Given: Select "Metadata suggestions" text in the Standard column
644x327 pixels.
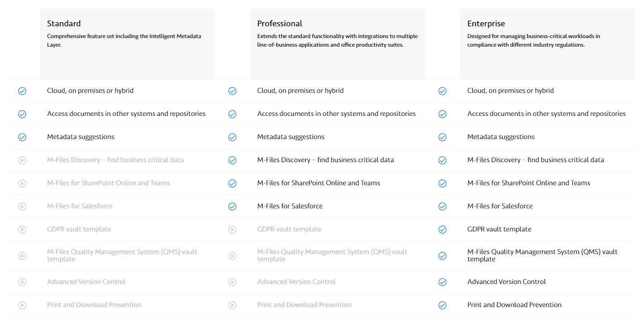Looking at the screenshot, I should tap(81, 137).
